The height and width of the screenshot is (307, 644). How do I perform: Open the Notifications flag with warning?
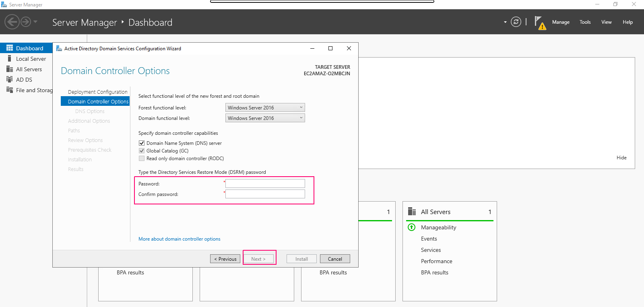coord(540,23)
